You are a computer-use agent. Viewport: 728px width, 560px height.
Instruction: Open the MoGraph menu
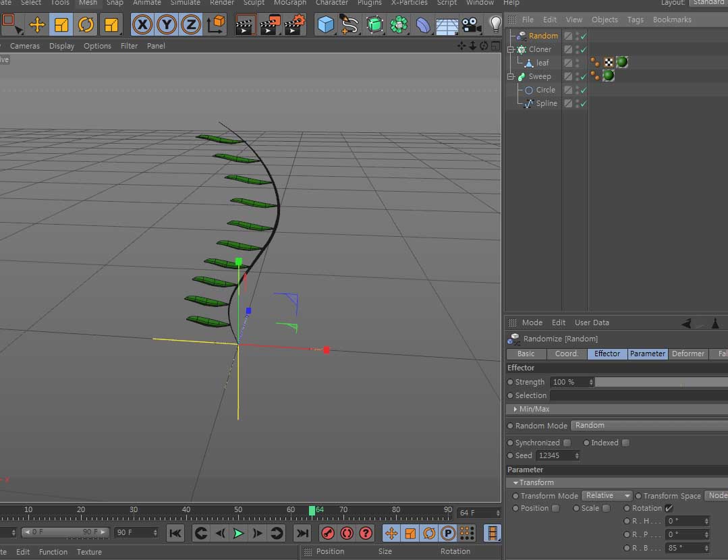pos(289,3)
